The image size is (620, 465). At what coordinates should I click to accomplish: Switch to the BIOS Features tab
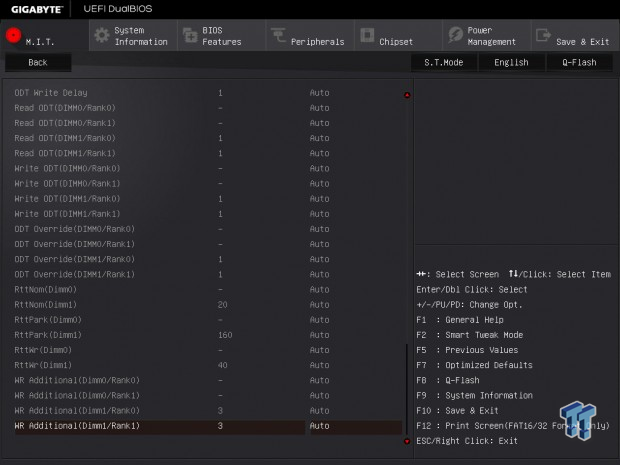221,35
